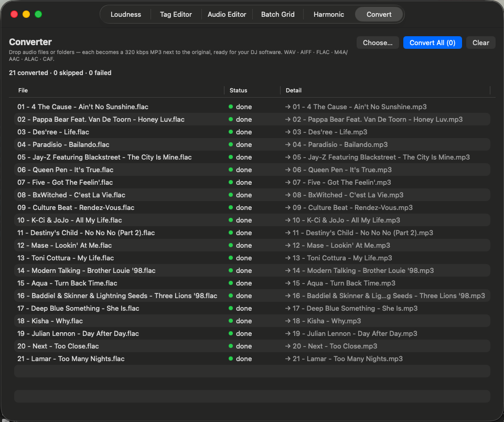Switch to the Loudness tab
The height and width of the screenshot is (422, 504).
coord(126,15)
